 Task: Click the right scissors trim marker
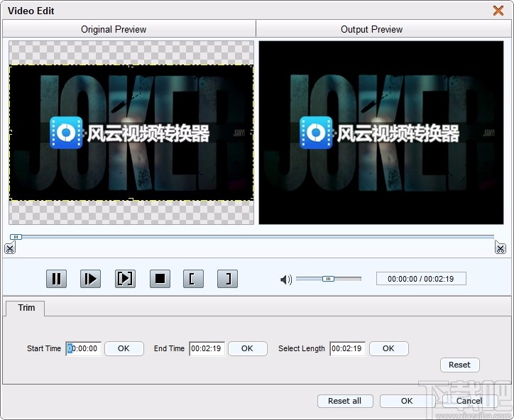tap(501, 248)
